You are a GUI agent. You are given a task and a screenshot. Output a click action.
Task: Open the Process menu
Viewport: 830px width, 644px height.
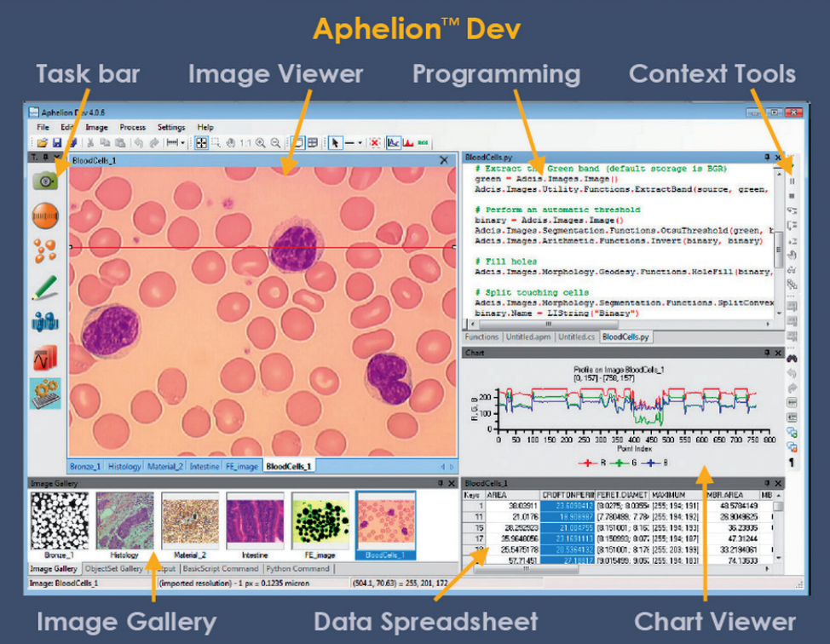click(x=132, y=128)
